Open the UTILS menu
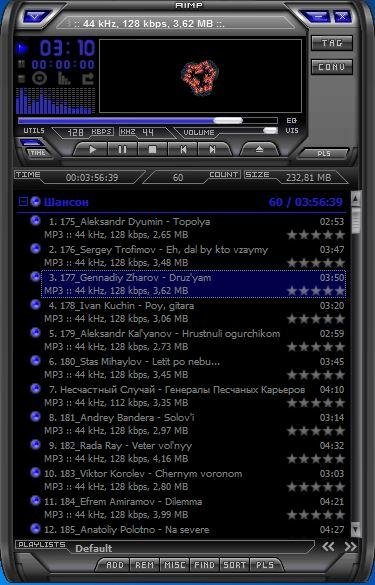375x585 pixels. point(34,131)
